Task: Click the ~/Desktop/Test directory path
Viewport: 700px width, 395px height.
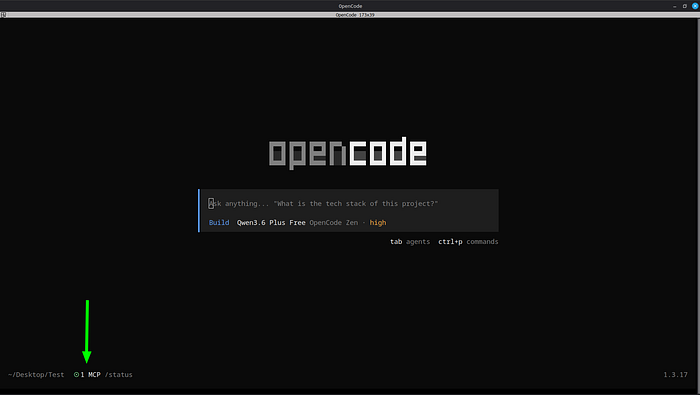Action: point(36,374)
